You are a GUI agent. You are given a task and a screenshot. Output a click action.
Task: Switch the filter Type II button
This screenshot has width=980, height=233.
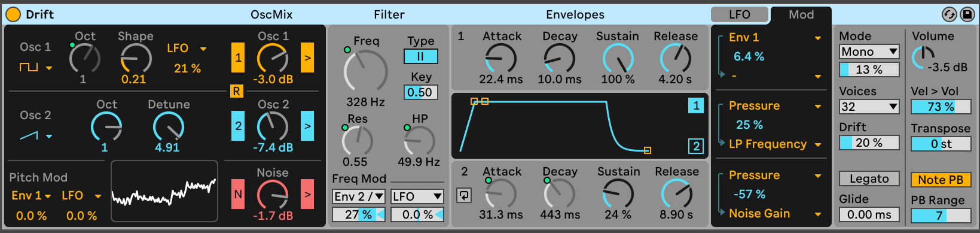coord(421,56)
